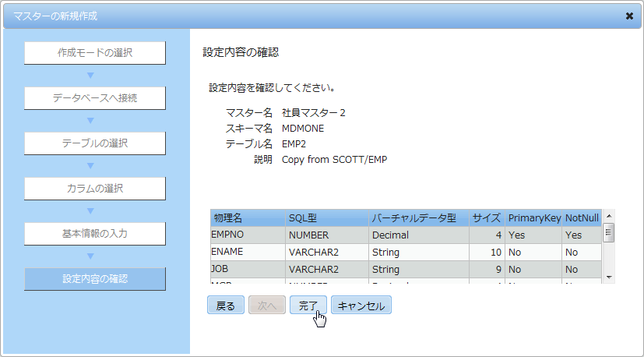
Task: Go to データベースへ接続 step
Action: (95, 98)
